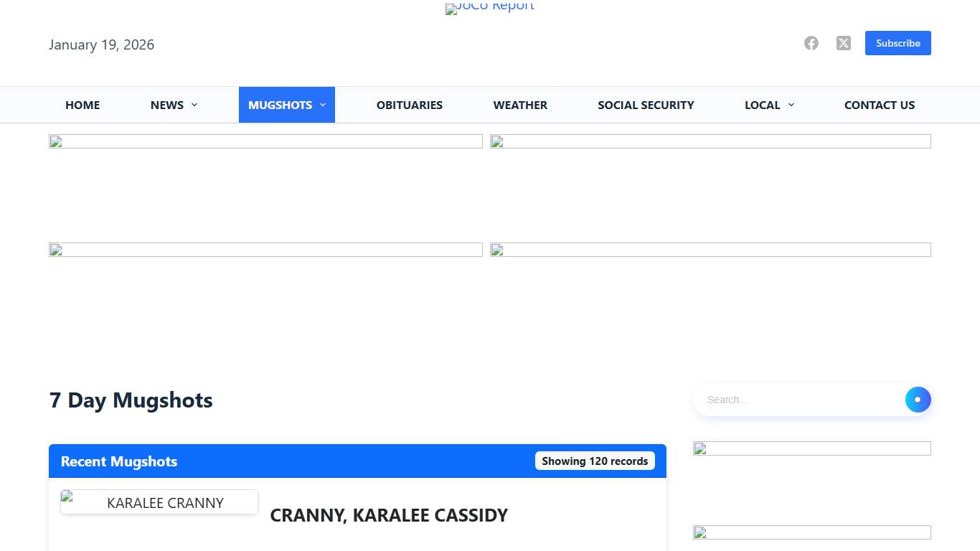Open the Facebook page icon
Image resolution: width=980 pixels, height=551 pixels.
pos(811,43)
